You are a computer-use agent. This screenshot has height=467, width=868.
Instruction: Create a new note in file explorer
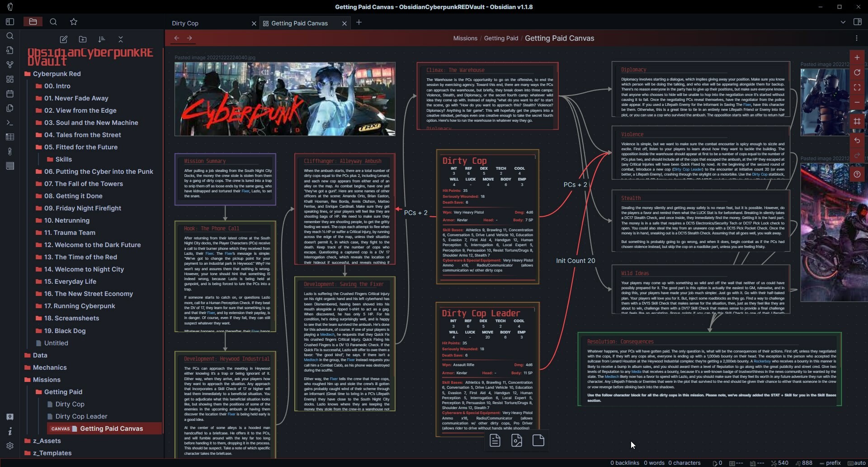pyautogui.click(x=64, y=39)
